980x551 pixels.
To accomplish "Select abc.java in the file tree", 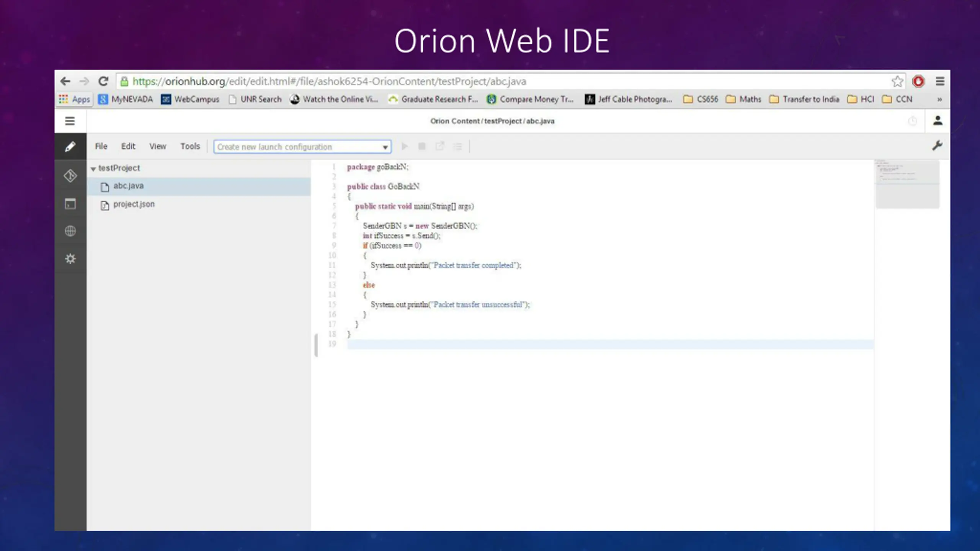I will [x=199, y=186].
